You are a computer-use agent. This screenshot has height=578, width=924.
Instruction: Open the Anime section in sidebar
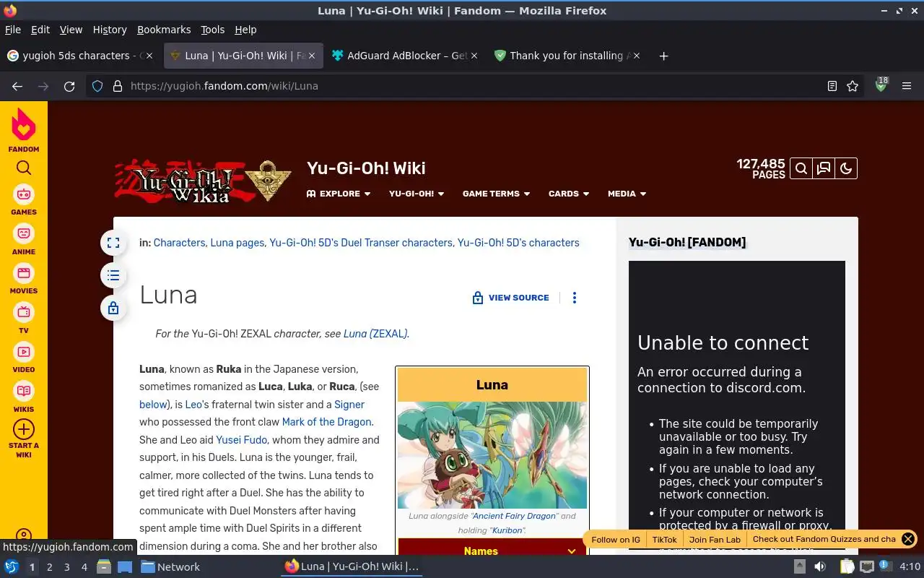click(x=24, y=240)
